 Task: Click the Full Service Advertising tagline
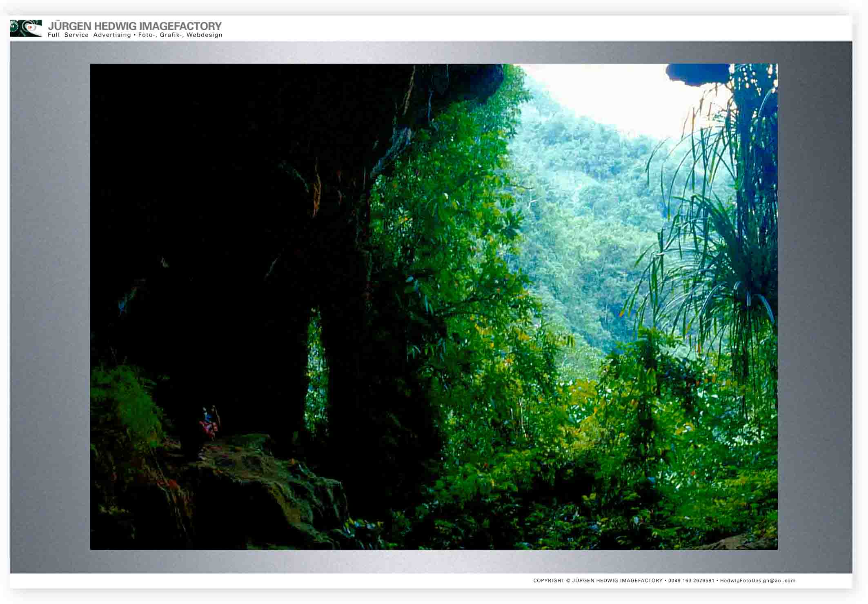click(x=89, y=35)
